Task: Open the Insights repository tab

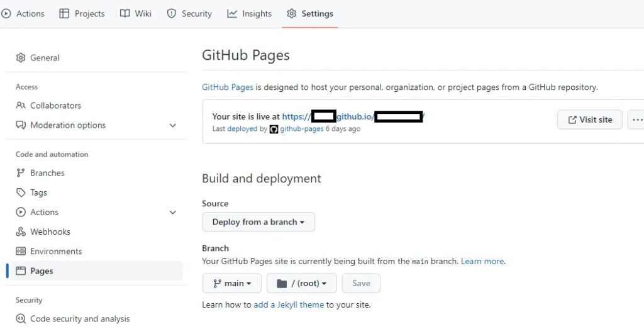Action: pos(249,14)
